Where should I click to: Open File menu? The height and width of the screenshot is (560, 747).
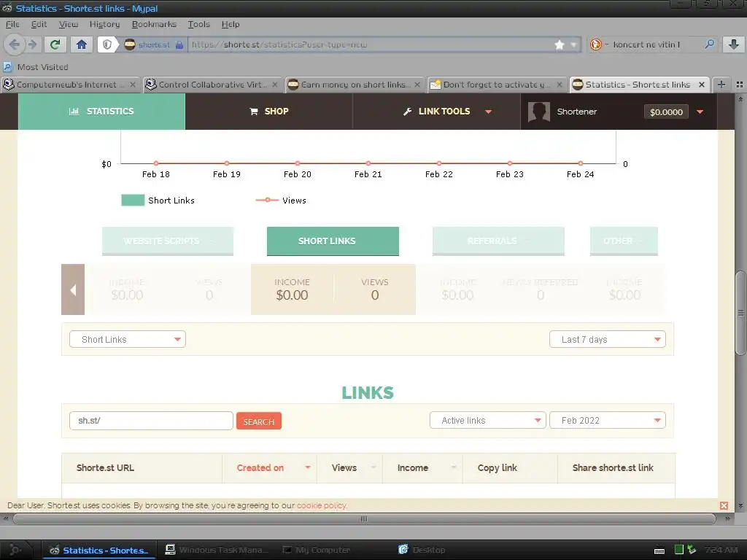click(x=12, y=24)
